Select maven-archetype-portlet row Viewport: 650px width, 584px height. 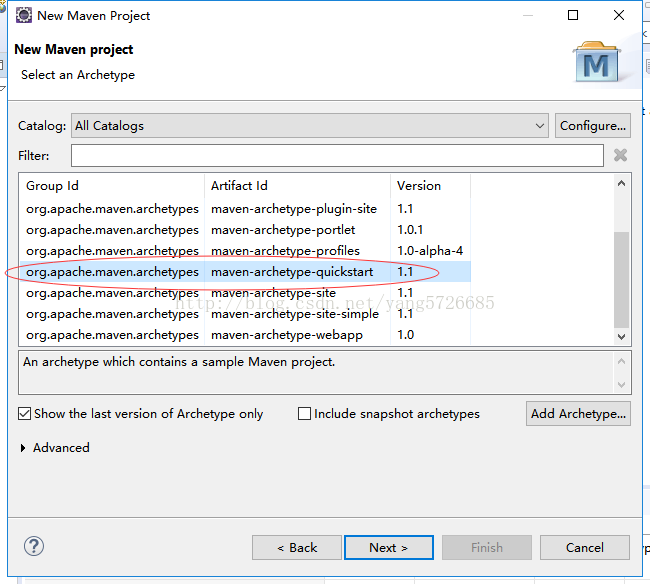pyautogui.click(x=245, y=230)
